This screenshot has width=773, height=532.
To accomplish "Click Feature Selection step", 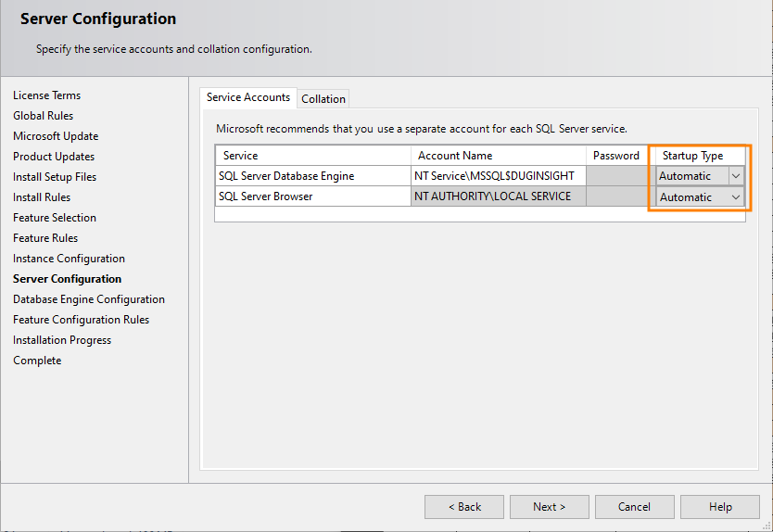I will click(55, 218).
